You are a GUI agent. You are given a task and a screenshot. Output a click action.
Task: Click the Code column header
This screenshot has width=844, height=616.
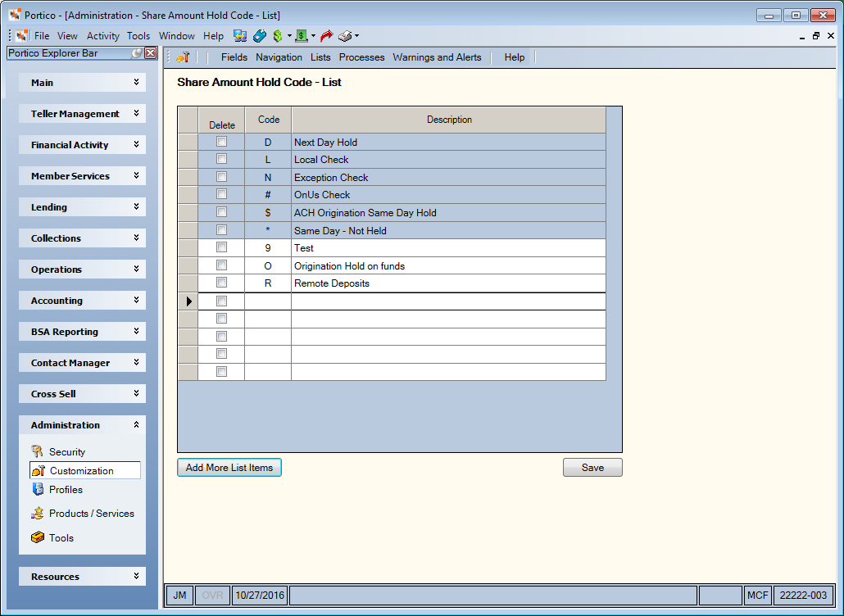pyautogui.click(x=268, y=120)
